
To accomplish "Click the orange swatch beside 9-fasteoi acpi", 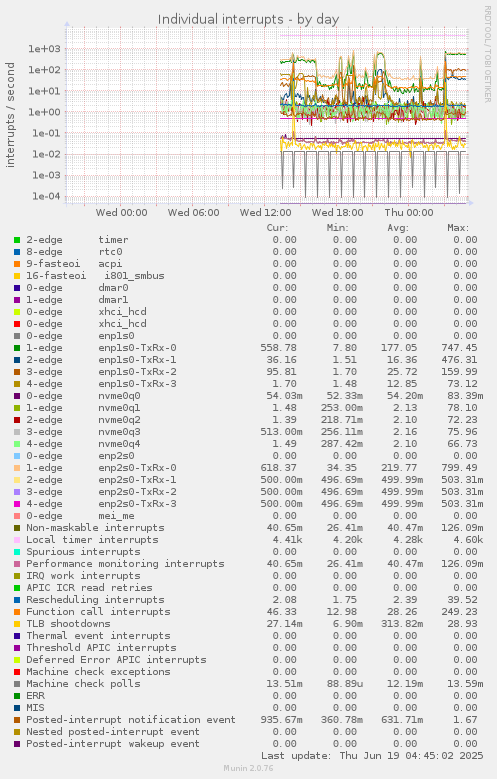I will pyautogui.click(x=17, y=264).
